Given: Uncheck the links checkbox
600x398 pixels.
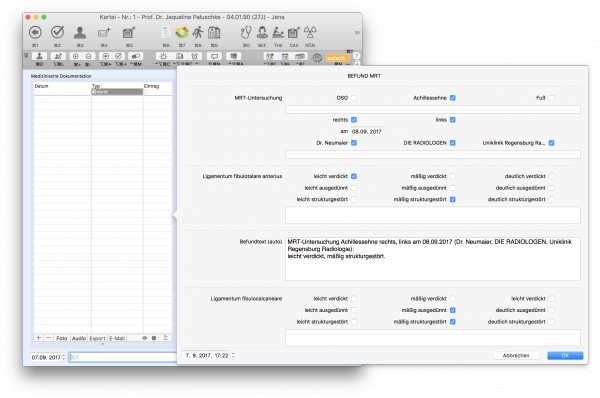Looking at the screenshot, I should pyautogui.click(x=453, y=120).
